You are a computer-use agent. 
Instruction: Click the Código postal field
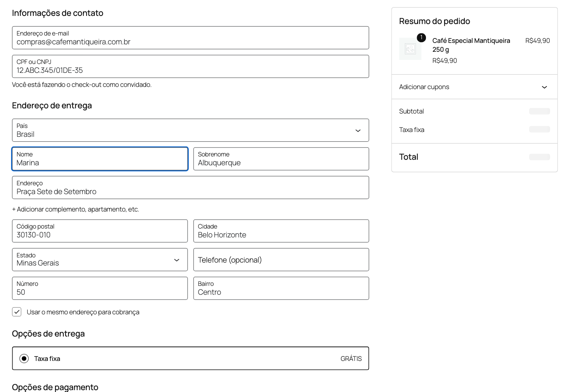point(100,231)
